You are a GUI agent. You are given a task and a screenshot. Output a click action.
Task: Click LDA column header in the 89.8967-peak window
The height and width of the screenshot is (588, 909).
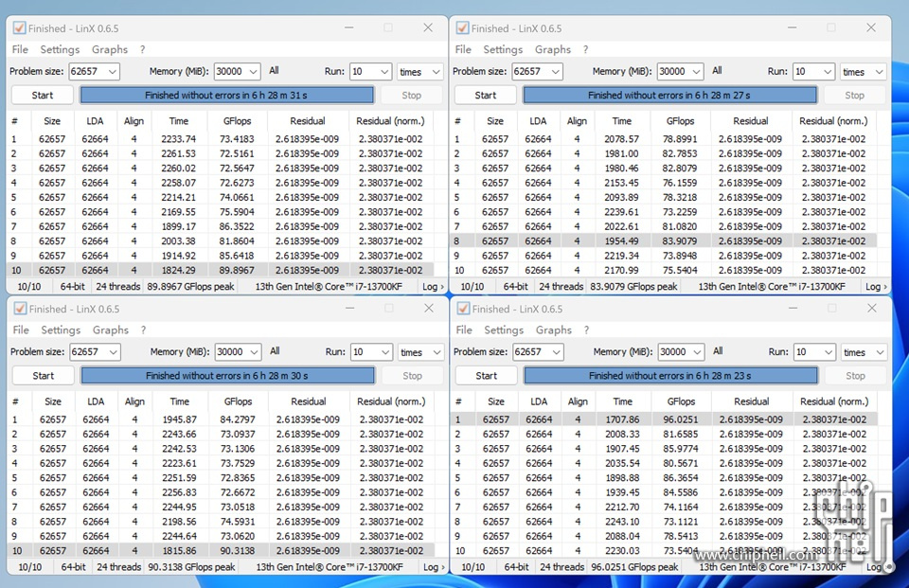pyautogui.click(x=95, y=121)
